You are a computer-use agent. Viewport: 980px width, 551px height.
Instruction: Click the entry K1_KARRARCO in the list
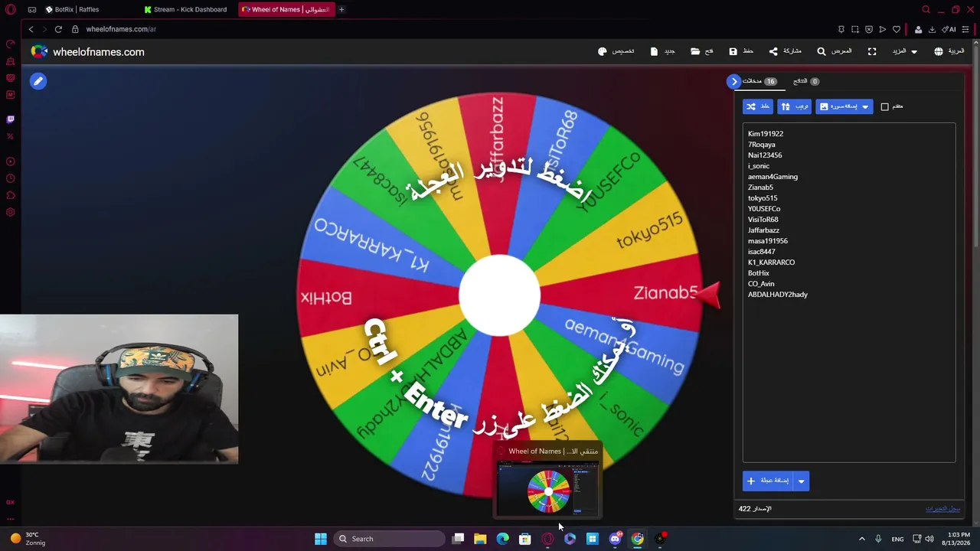(x=771, y=262)
